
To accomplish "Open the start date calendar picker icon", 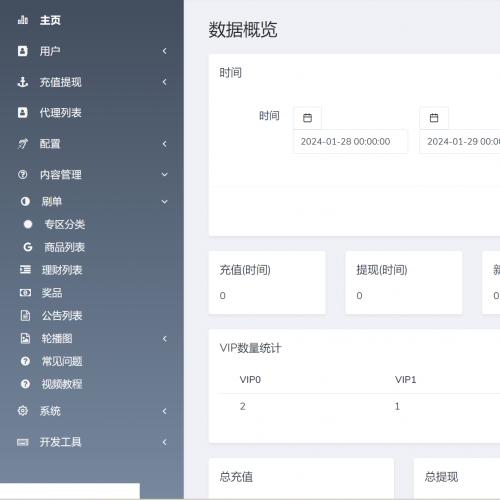I will click(307, 118).
